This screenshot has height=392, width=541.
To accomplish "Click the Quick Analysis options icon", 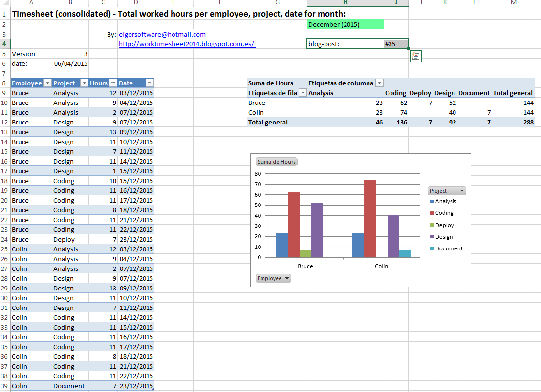I will point(415,56).
